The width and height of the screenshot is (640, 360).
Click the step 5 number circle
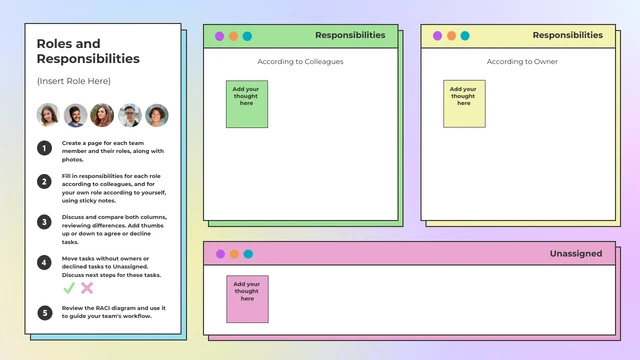[45, 313]
